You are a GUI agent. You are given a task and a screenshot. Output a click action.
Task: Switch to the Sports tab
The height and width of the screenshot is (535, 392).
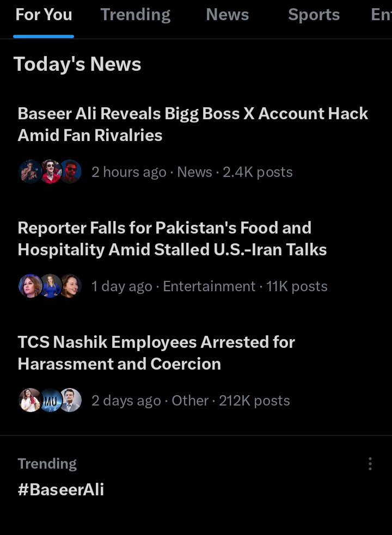click(314, 15)
